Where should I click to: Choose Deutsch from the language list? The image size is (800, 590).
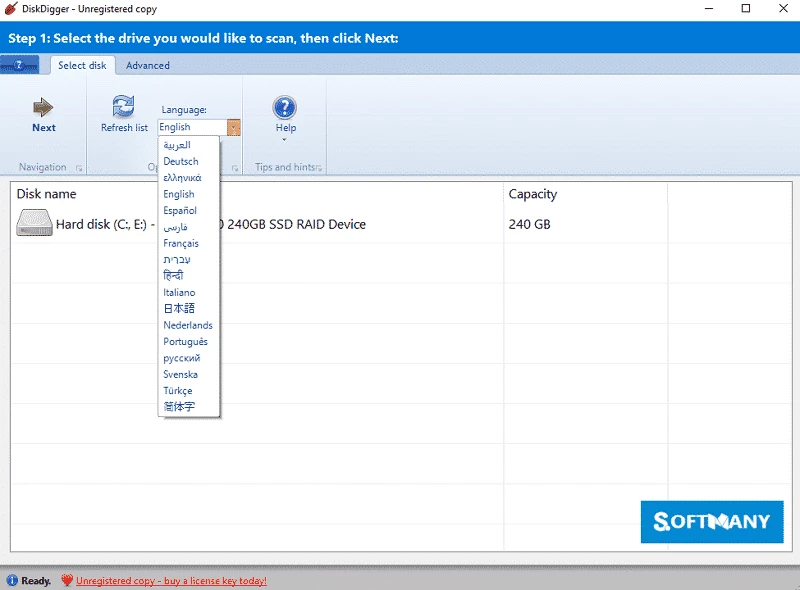pyautogui.click(x=181, y=161)
